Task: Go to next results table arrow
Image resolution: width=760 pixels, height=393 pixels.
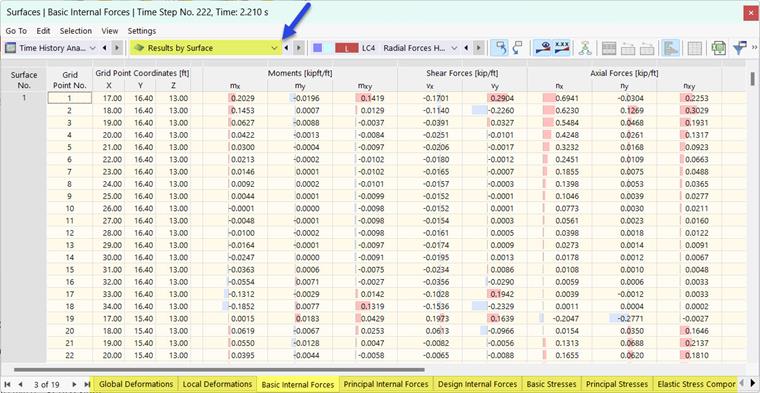Action: [299, 48]
